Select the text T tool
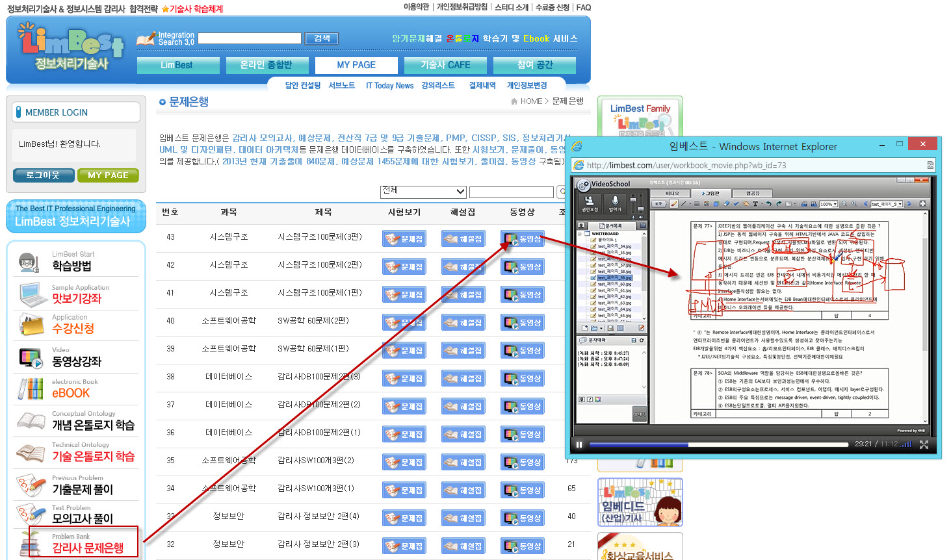The width and height of the screenshot is (951, 560). pyautogui.click(x=755, y=204)
